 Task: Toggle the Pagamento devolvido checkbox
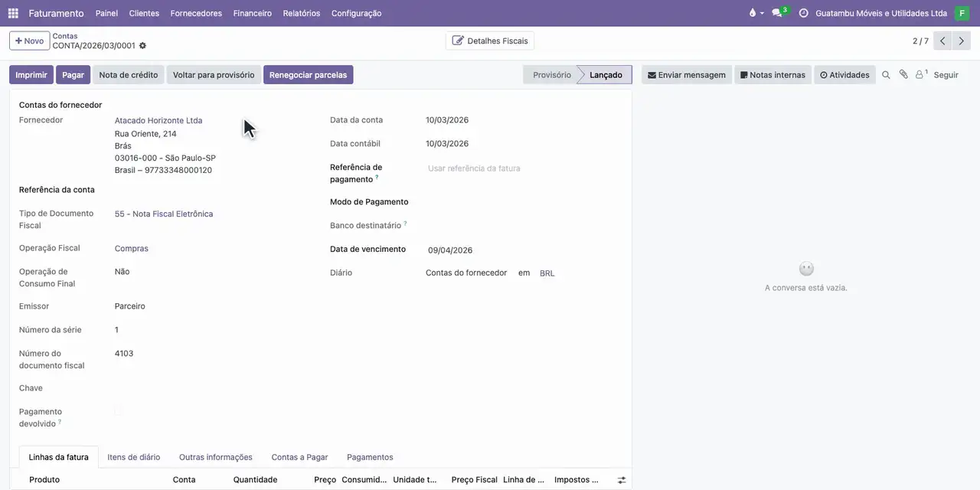119,412
